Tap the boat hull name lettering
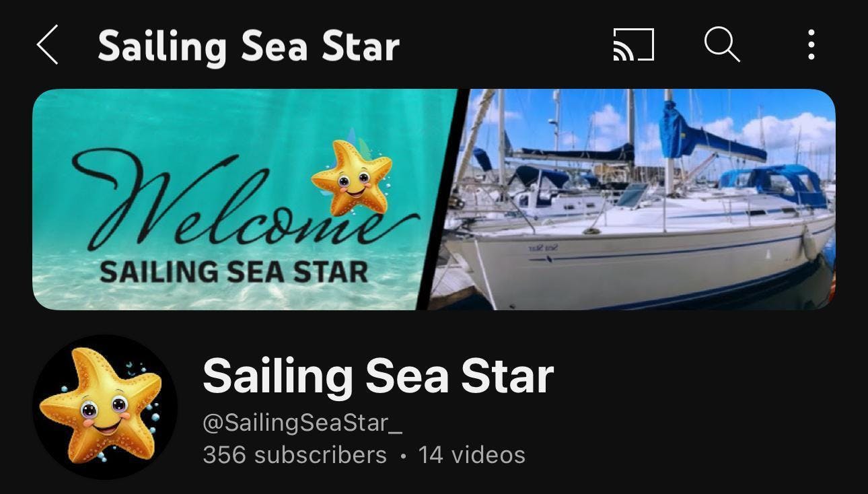This screenshot has height=494, width=868. pyautogui.click(x=544, y=248)
